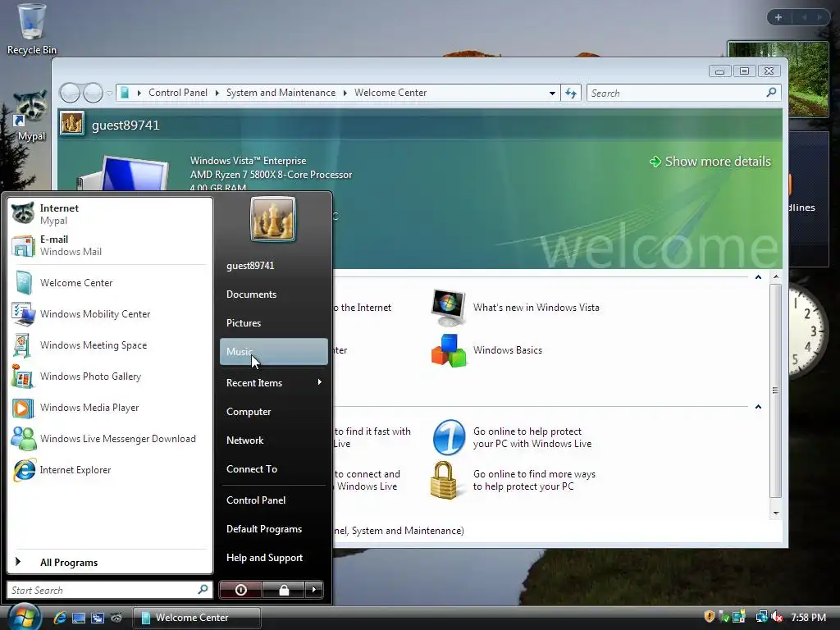This screenshot has width=840, height=630.
Task: Open Windows Live Messenger Download
Action: pyautogui.click(x=110, y=439)
